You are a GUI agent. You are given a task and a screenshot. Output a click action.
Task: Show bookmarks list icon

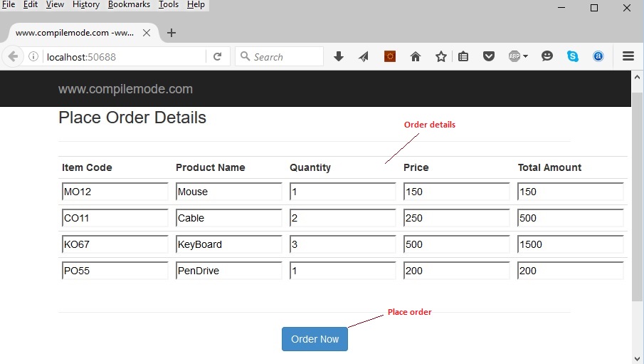[x=463, y=56]
